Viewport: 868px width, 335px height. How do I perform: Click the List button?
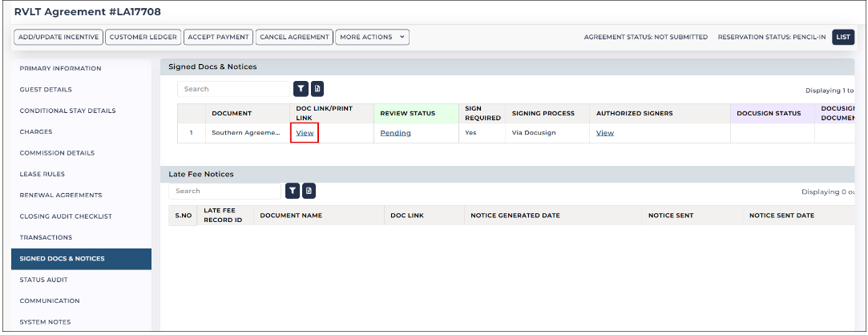click(x=843, y=37)
